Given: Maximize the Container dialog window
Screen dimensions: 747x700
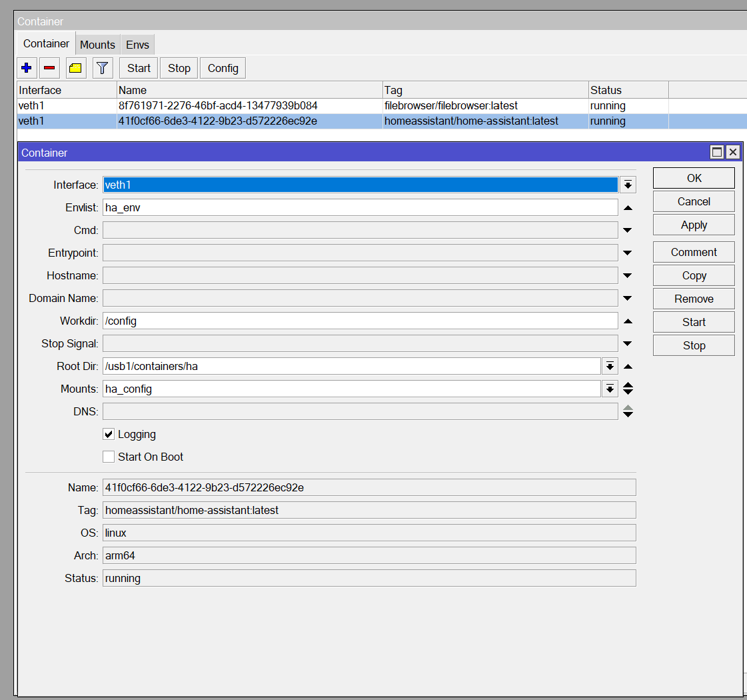Looking at the screenshot, I should tap(717, 153).
